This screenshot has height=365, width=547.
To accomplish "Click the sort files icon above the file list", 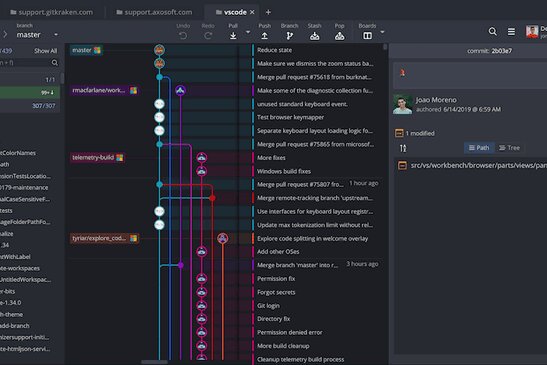I will tap(403, 148).
